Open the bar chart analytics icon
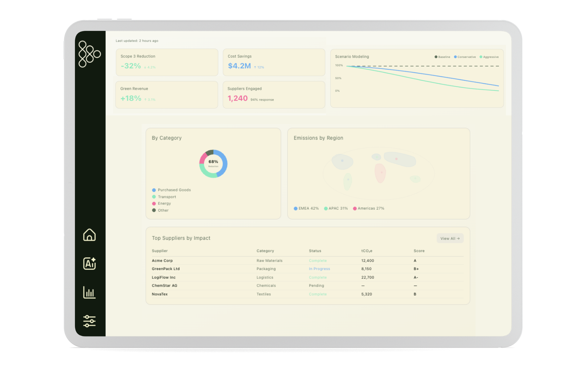Viewport: 588px width, 369px height. 89,292
